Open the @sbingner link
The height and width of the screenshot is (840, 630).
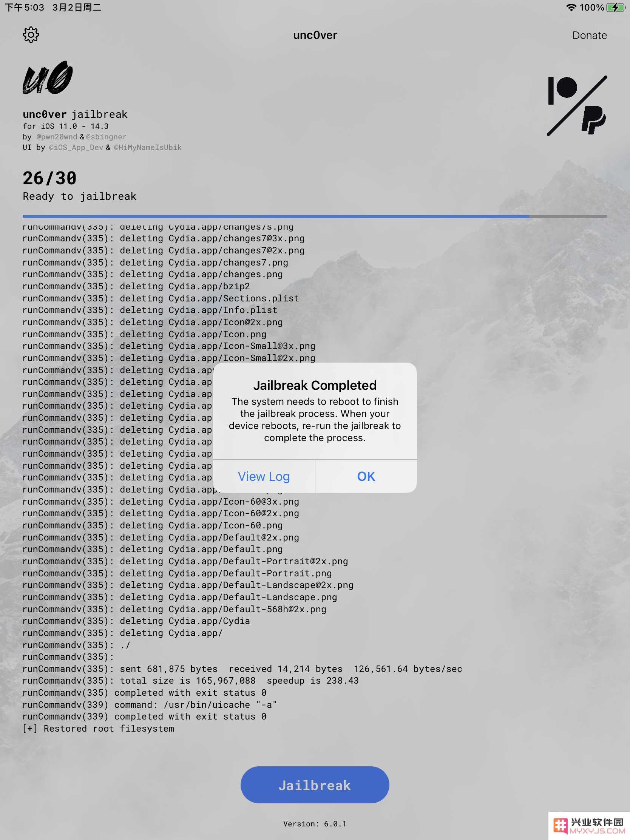click(107, 137)
